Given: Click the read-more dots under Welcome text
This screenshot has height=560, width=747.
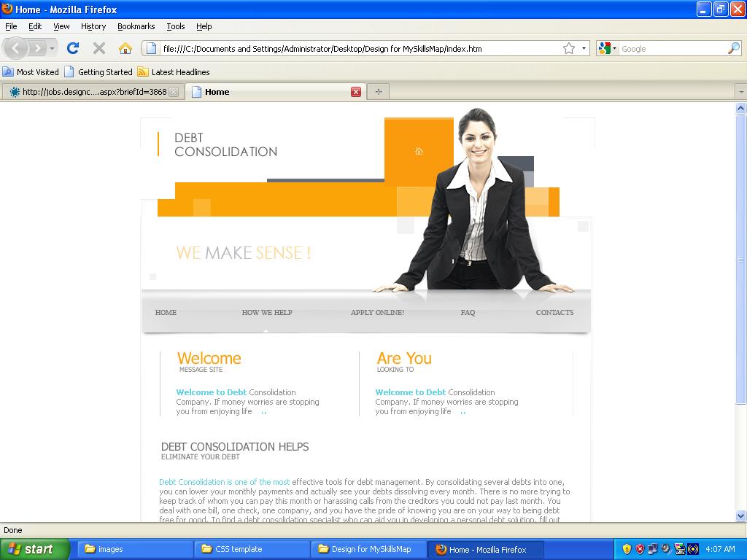Looking at the screenshot, I should (x=264, y=413).
